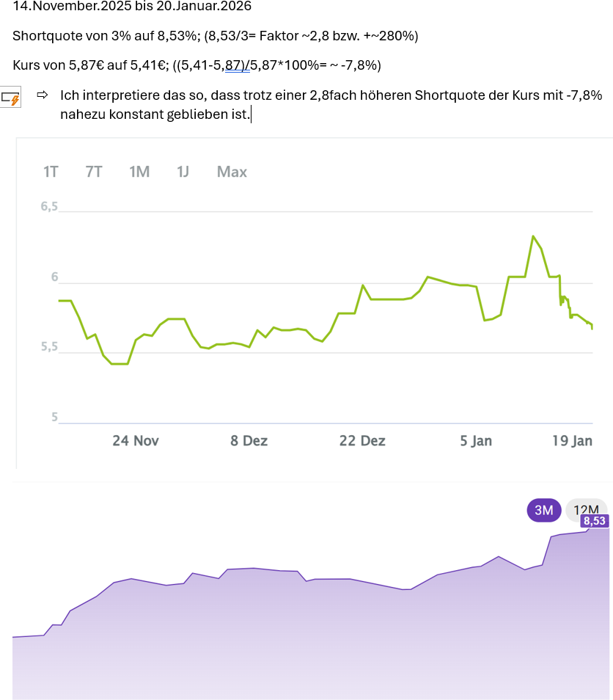Switch to the 7T timeframe view
Image resolution: width=613 pixels, height=700 pixels.
point(94,172)
